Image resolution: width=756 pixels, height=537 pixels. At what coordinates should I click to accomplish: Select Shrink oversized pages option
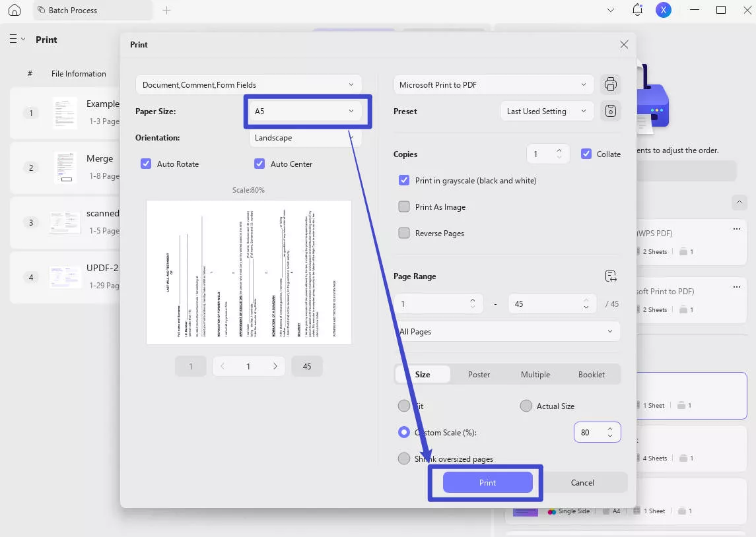[x=404, y=458]
